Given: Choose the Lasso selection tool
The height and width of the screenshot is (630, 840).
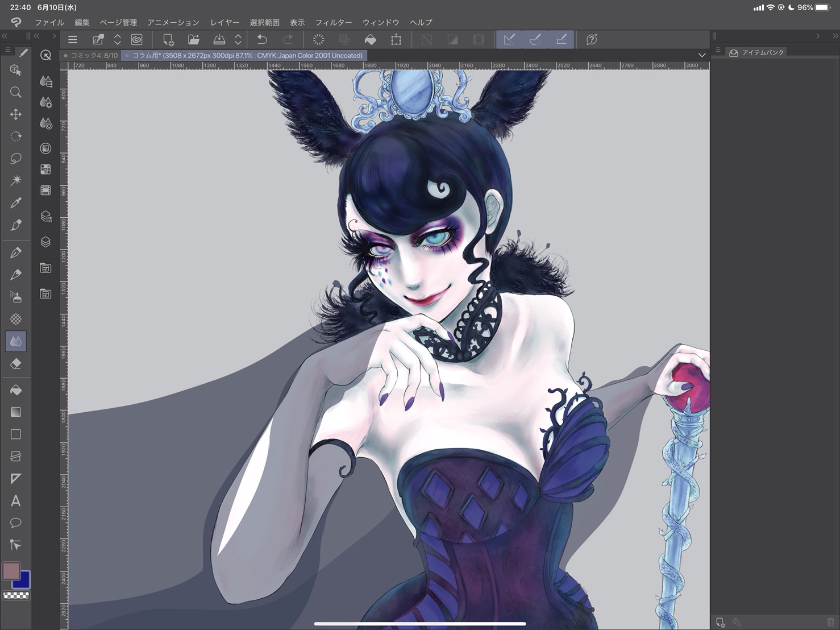Looking at the screenshot, I should tap(16, 159).
